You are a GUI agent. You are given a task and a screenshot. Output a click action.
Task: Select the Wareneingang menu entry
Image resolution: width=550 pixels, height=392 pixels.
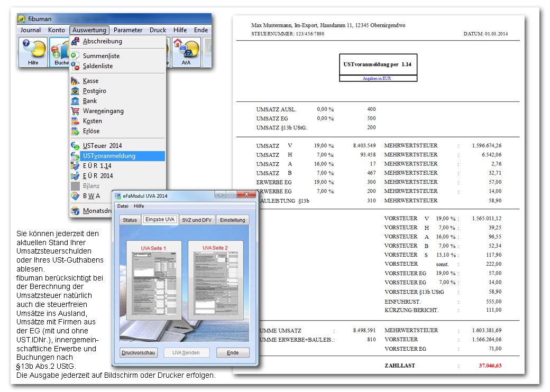pos(117,111)
